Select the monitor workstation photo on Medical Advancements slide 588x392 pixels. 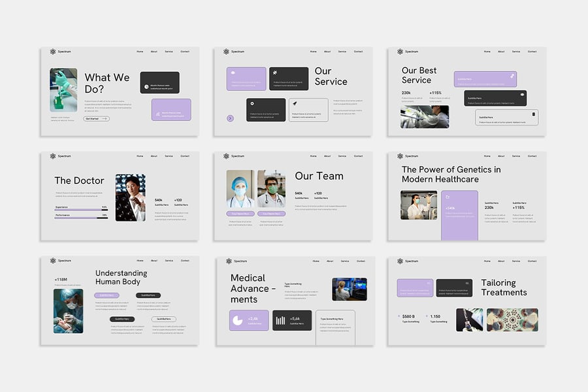click(349, 289)
